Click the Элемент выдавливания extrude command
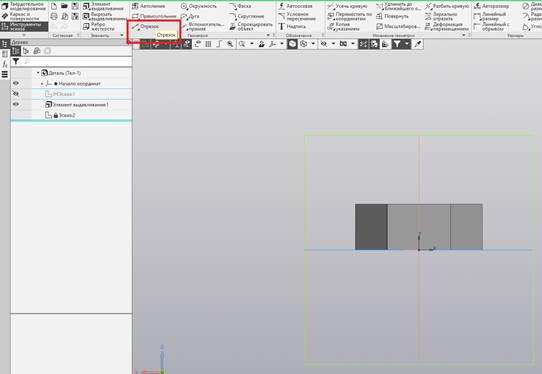Viewport: 542px width, 374px height. click(103, 6)
